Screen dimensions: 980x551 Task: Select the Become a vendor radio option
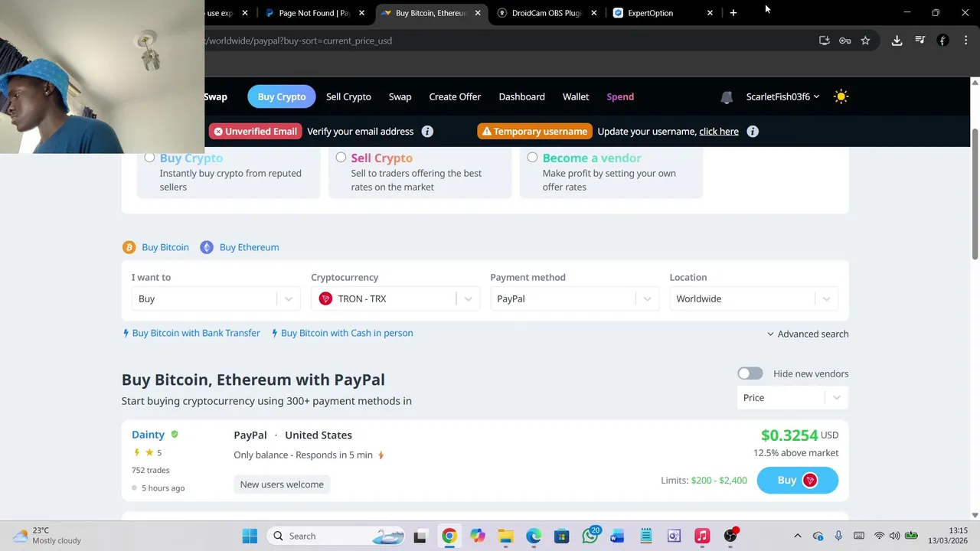[532, 158]
